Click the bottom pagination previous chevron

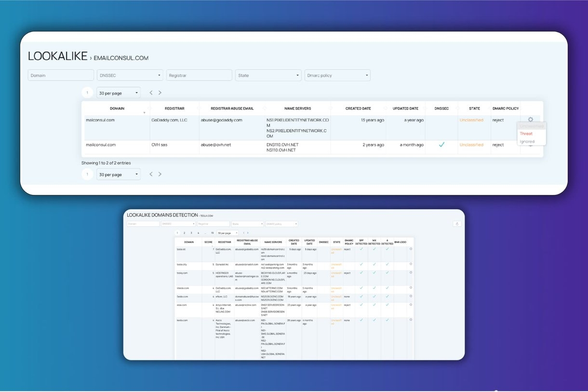[x=151, y=174]
